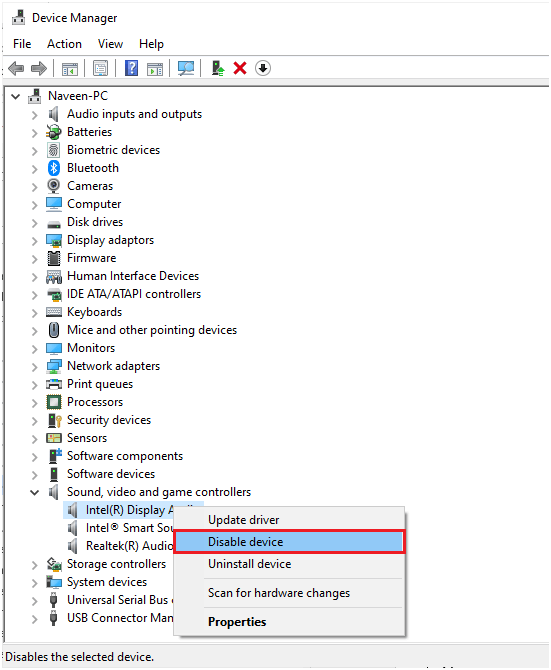Expand the Network adapters category
551x670 pixels.
click(x=35, y=367)
